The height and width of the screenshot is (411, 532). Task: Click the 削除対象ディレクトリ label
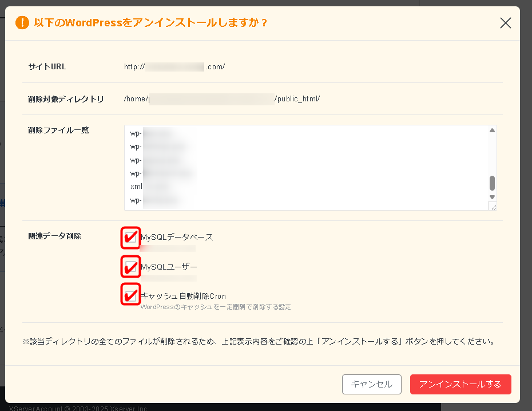[66, 99]
